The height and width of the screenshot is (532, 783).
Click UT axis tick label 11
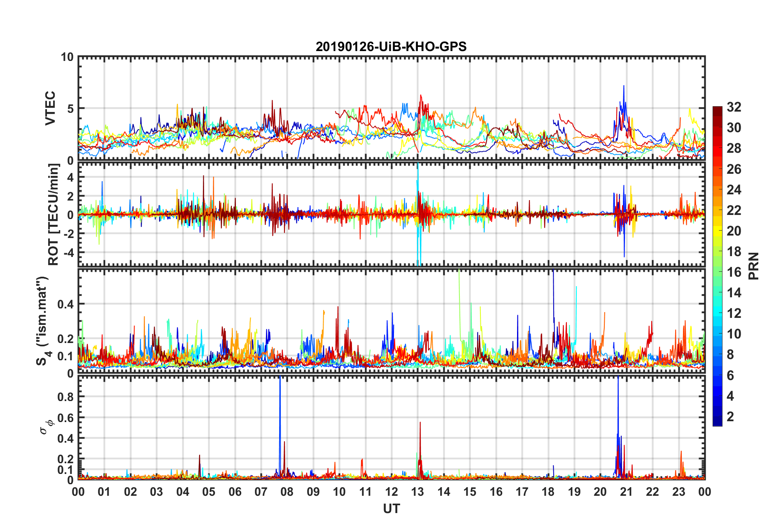(366, 492)
